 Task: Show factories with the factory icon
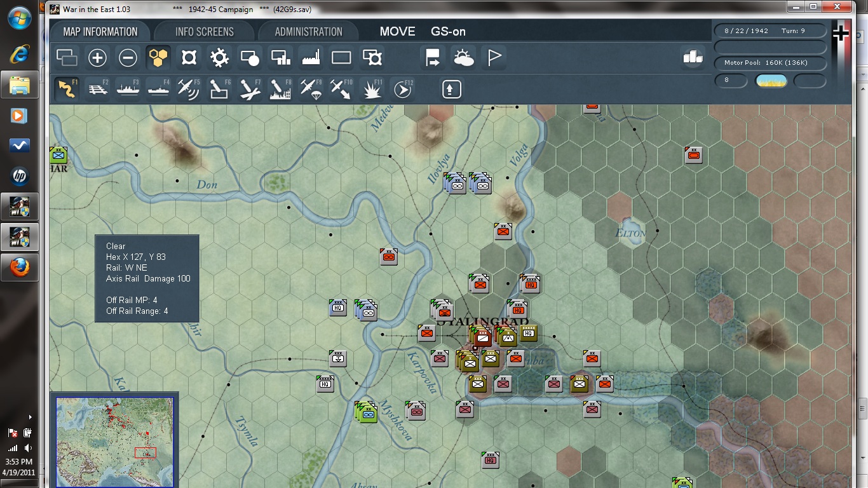311,58
